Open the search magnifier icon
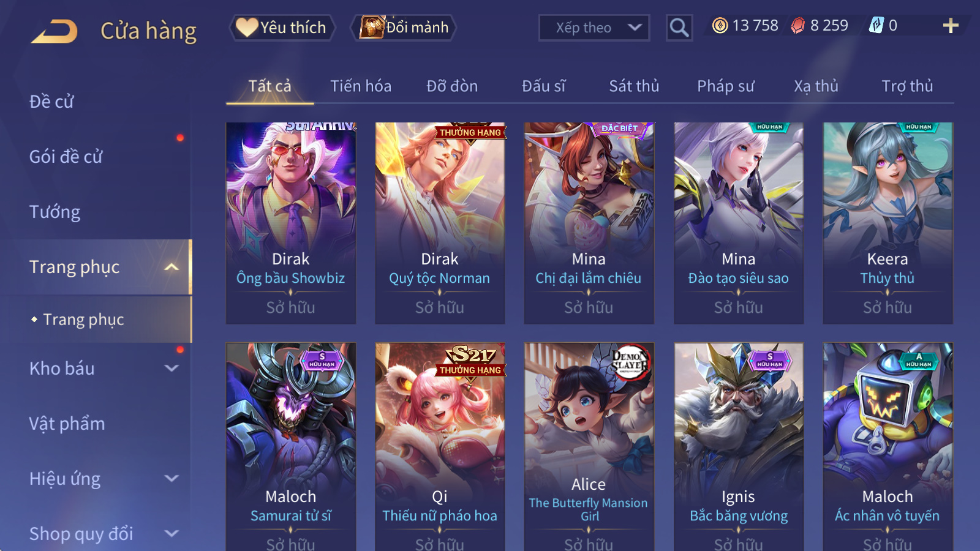This screenshot has width=980, height=551. [x=679, y=28]
